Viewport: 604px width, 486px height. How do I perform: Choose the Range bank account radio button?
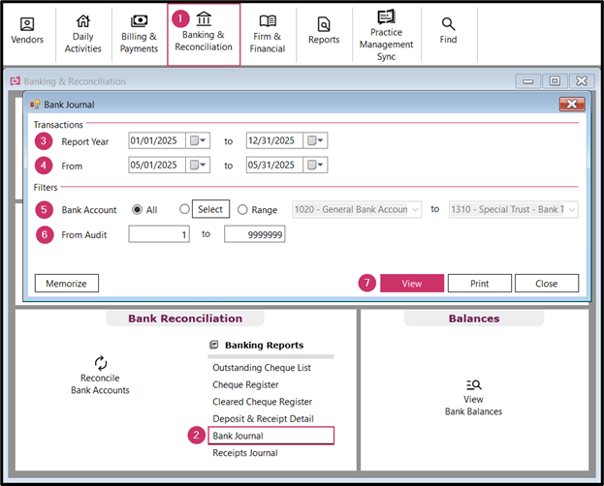(242, 209)
